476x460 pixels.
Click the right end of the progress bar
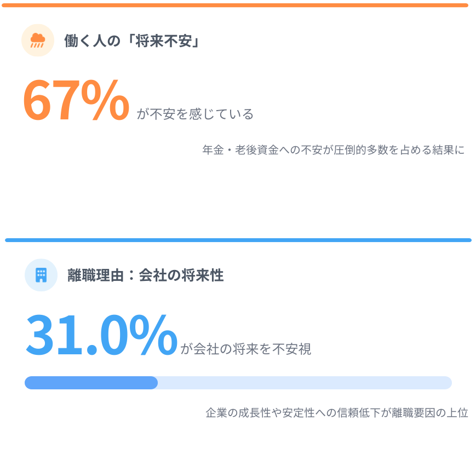point(448,383)
